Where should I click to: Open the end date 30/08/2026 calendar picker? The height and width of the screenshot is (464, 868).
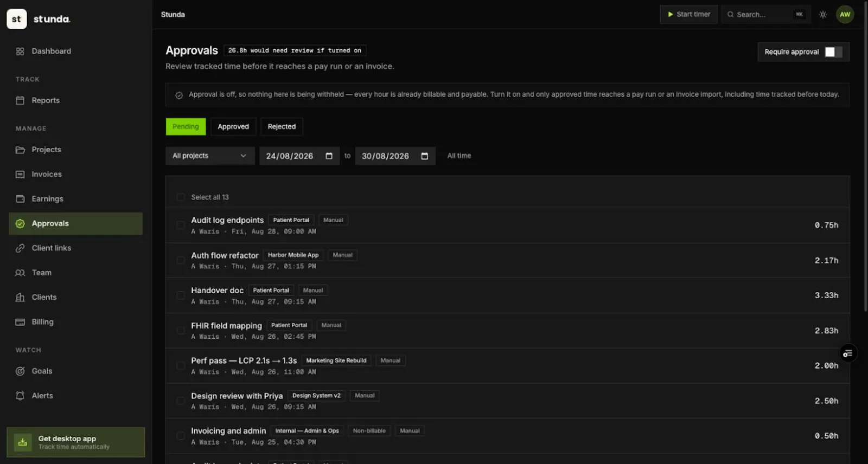424,156
